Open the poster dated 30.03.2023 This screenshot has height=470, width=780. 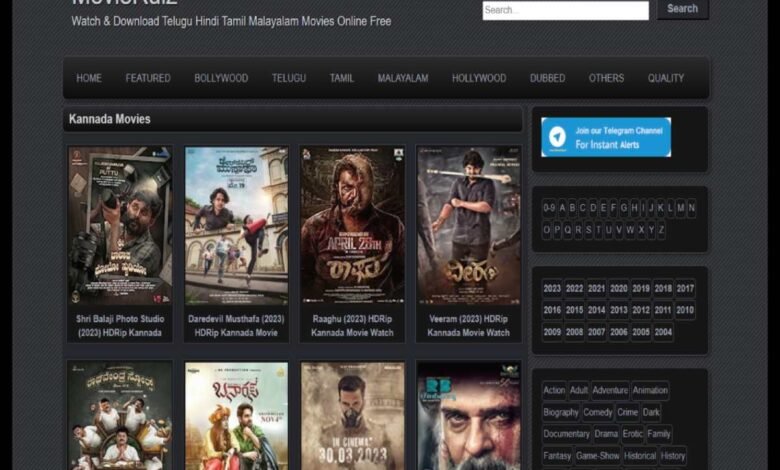pyautogui.click(x=352, y=416)
